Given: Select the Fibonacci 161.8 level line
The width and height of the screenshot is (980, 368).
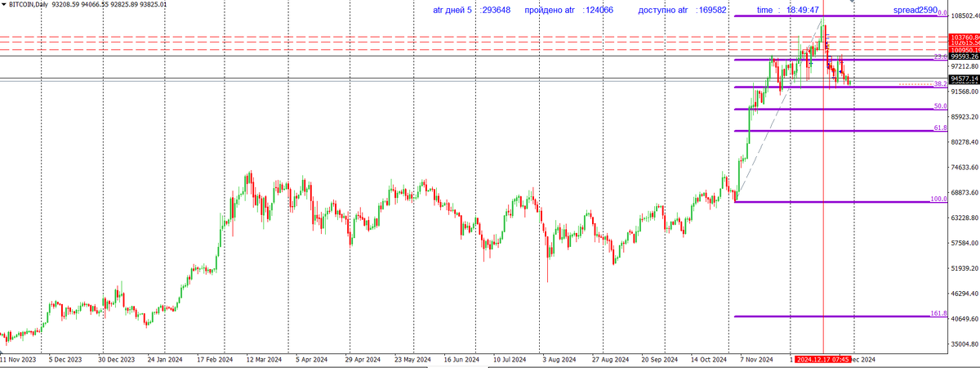Looking at the screenshot, I should point(840,316).
